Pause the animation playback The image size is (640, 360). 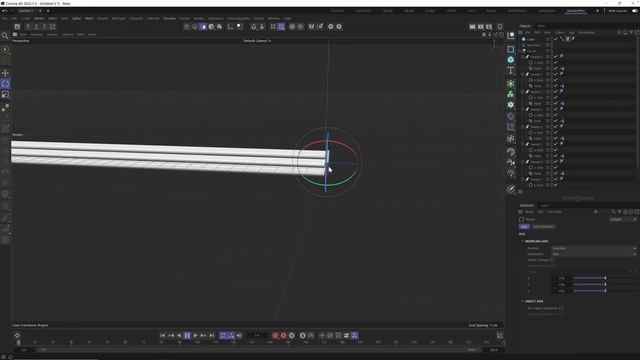(x=187, y=336)
